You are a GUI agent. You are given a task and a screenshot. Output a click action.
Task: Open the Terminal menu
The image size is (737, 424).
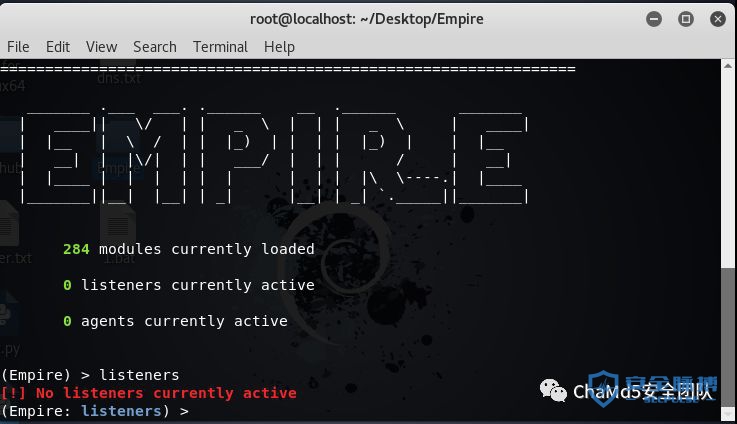(220, 47)
